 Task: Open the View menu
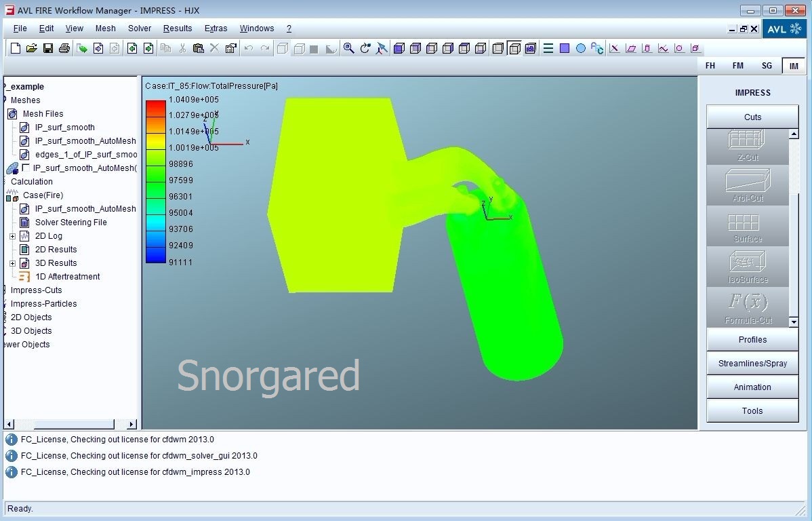click(74, 28)
